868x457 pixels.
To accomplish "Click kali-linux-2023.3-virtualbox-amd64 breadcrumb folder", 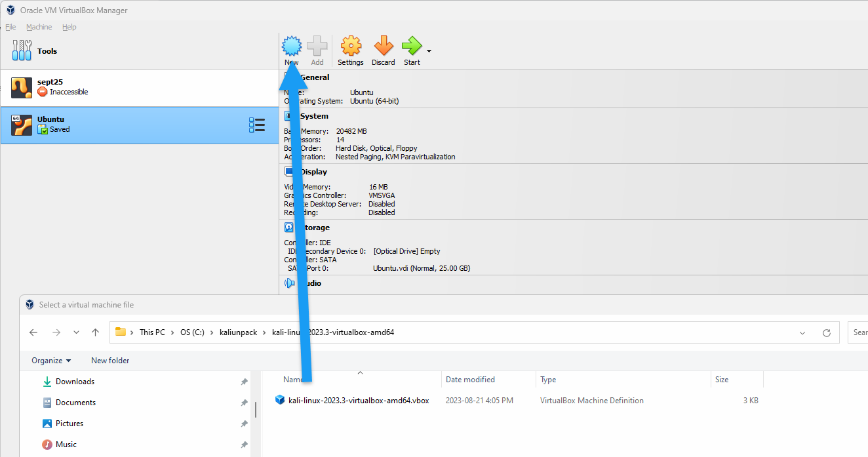I will pos(333,332).
